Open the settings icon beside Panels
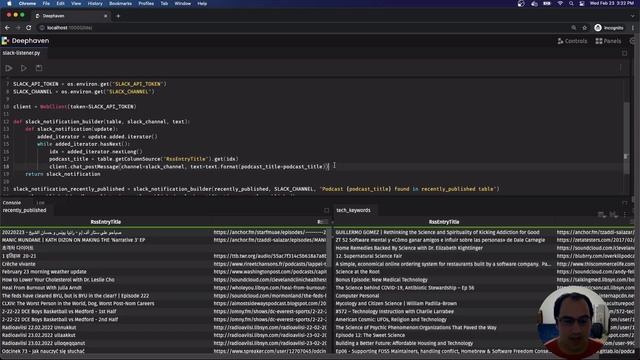 (x=633, y=41)
